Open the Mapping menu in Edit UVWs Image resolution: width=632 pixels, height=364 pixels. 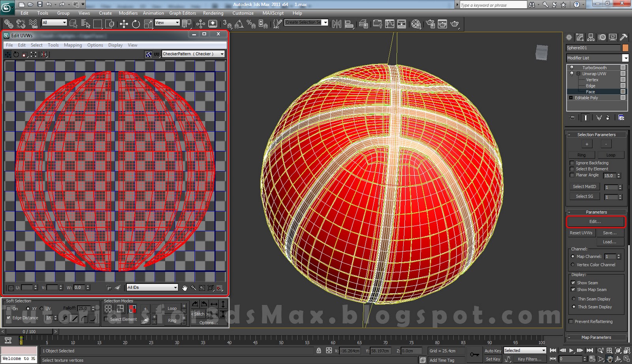pyautogui.click(x=73, y=45)
